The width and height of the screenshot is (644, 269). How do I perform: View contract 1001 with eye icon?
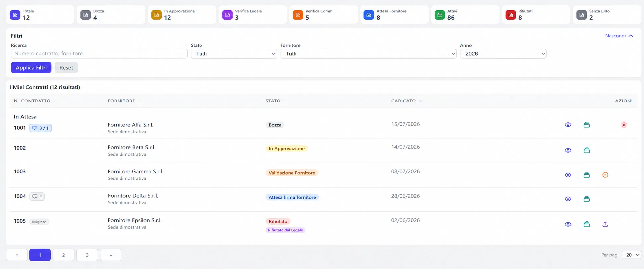(x=568, y=125)
